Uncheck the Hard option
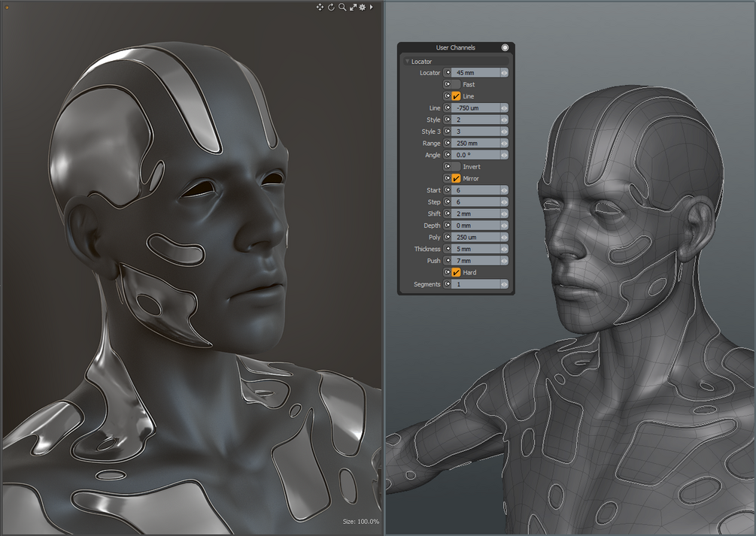The width and height of the screenshot is (756, 536). [x=454, y=271]
